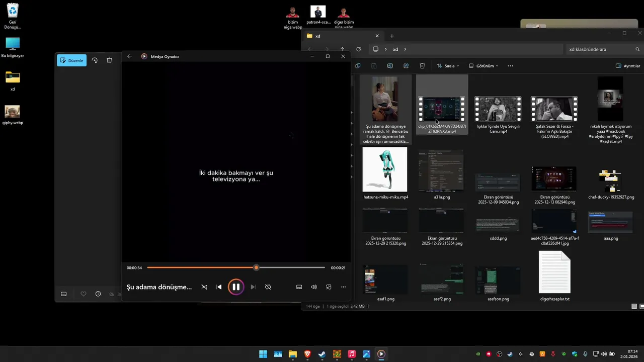This screenshot has width=644, height=362.
Task: Favorite the image with the heart icon
Action: (x=84, y=294)
